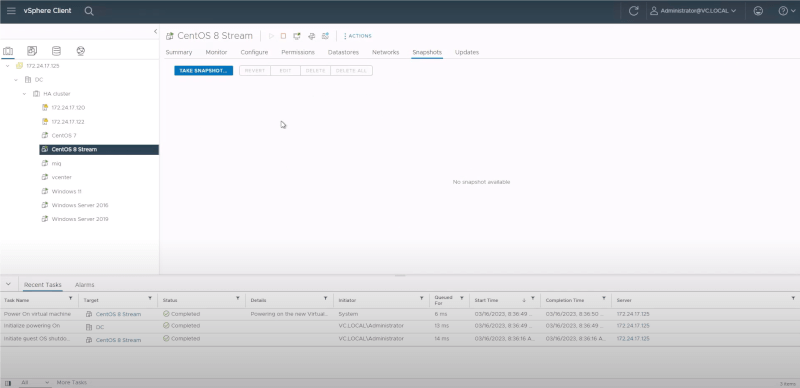This screenshot has height=388, width=800.
Task: Select the mig VM
Action: [x=56, y=163]
